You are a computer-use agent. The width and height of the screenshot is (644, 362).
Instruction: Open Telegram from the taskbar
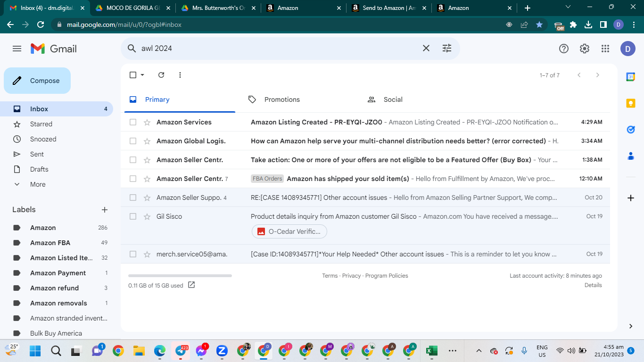(x=181, y=351)
